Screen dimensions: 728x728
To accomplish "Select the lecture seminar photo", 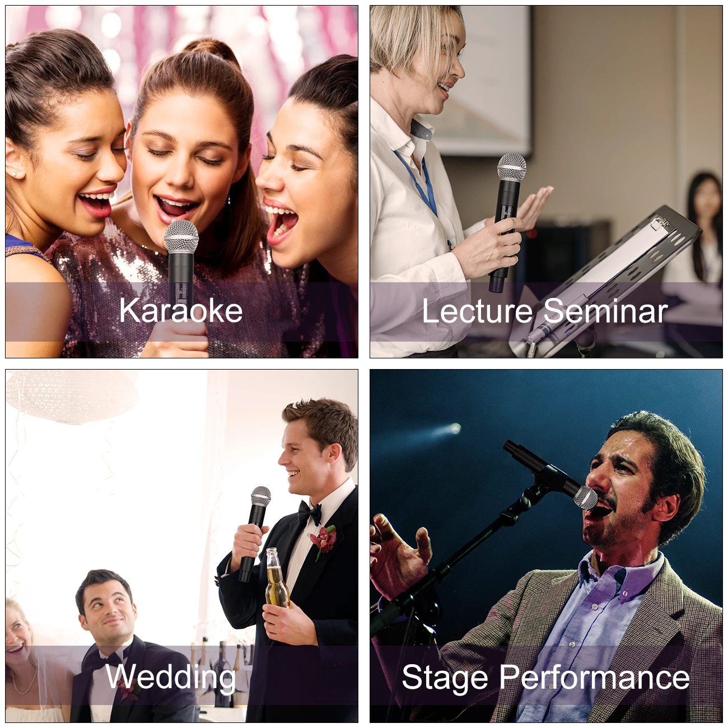I will 546,182.
